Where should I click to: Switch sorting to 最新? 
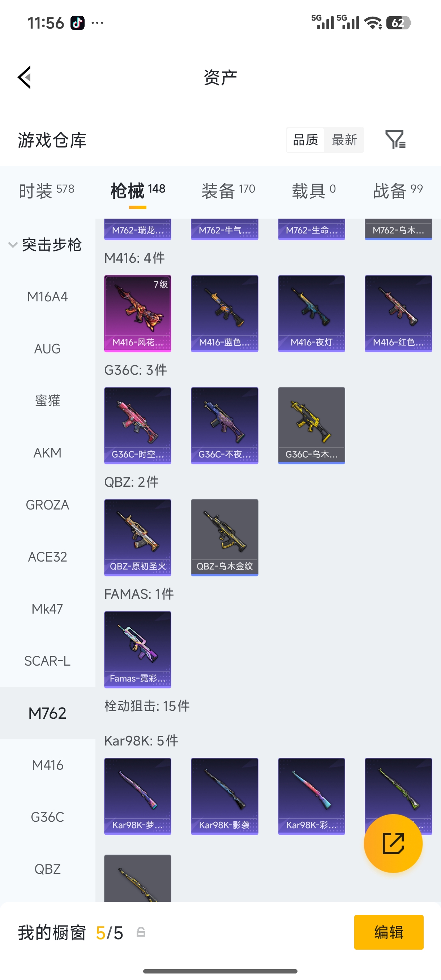[x=344, y=139]
